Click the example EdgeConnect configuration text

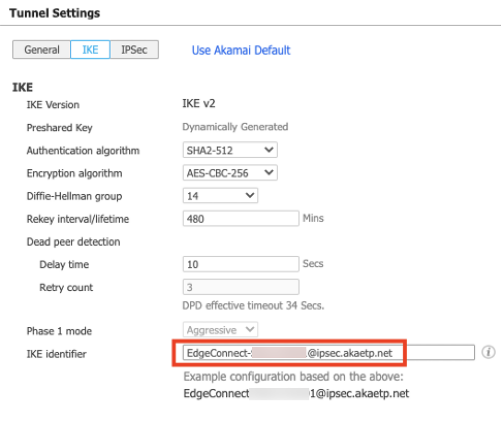(x=296, y=394)
